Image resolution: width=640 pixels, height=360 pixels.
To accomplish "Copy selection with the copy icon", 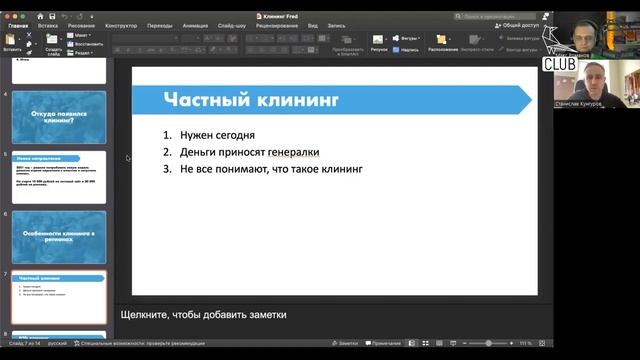I will coord(29,44).
